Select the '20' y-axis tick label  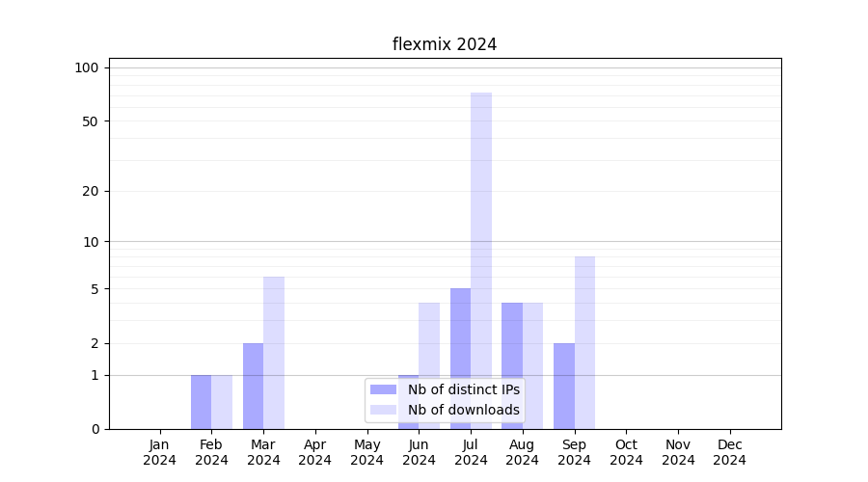tap(91, 191)
